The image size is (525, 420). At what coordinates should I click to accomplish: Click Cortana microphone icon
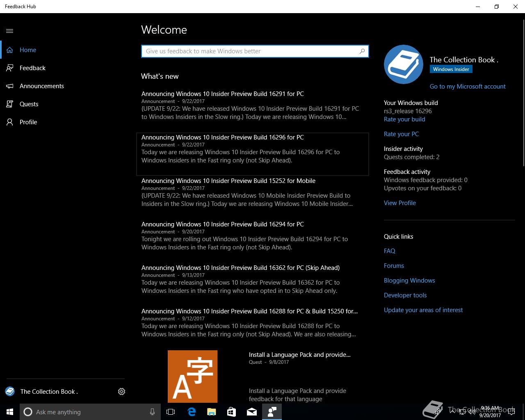point(152,412)
